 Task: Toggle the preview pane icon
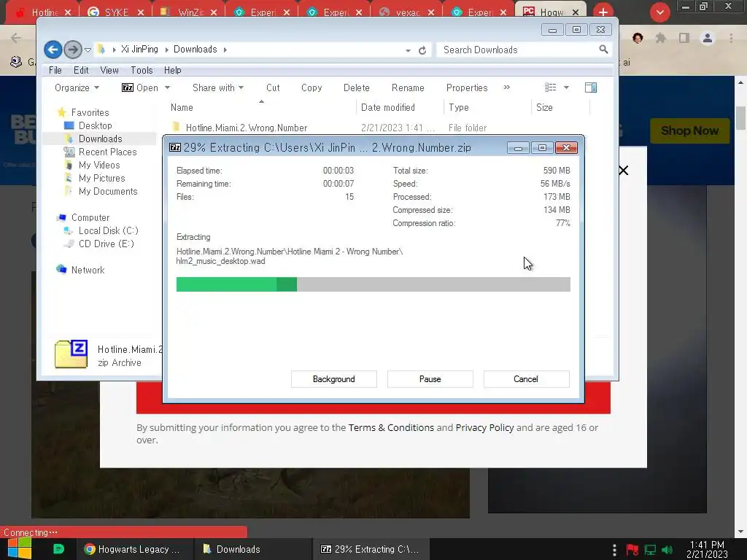point(591,87)
